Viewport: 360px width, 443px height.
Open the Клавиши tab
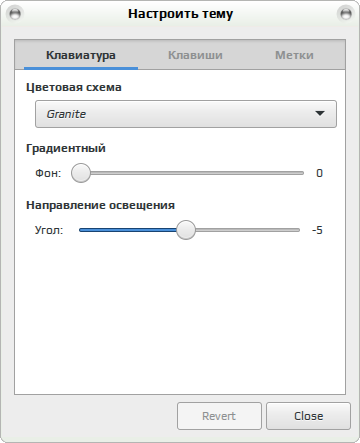(x=195, y=55)
